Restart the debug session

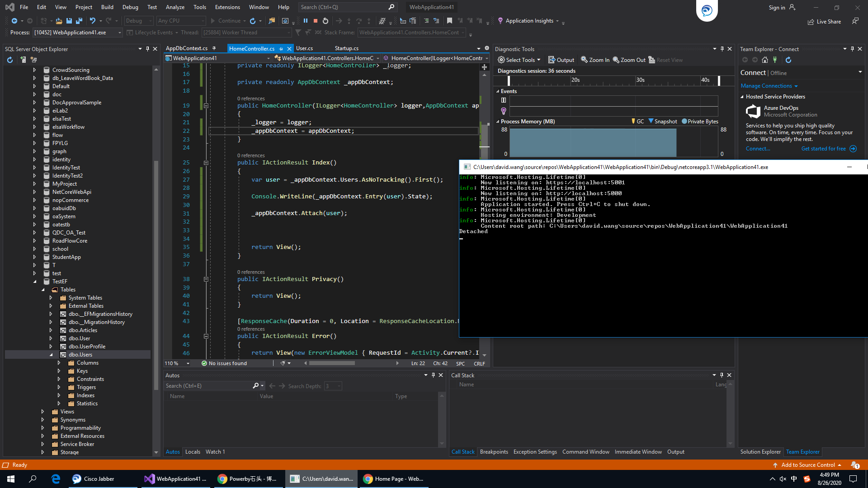pos(325,21)
